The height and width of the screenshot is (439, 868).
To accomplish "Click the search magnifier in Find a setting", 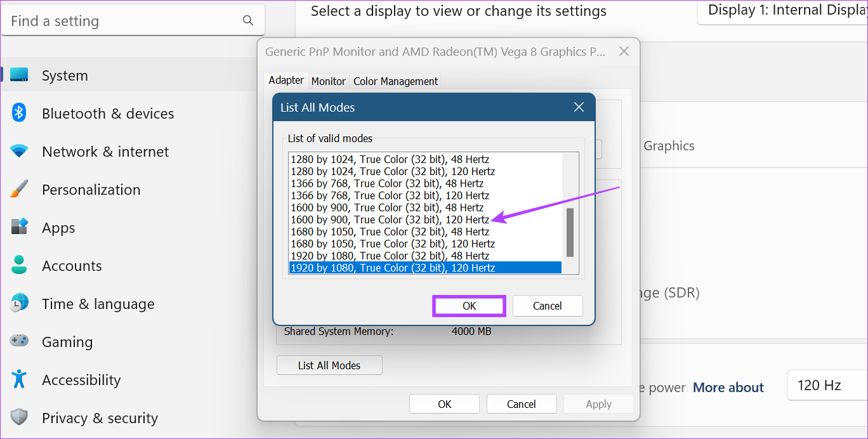I will pos(248,21).
